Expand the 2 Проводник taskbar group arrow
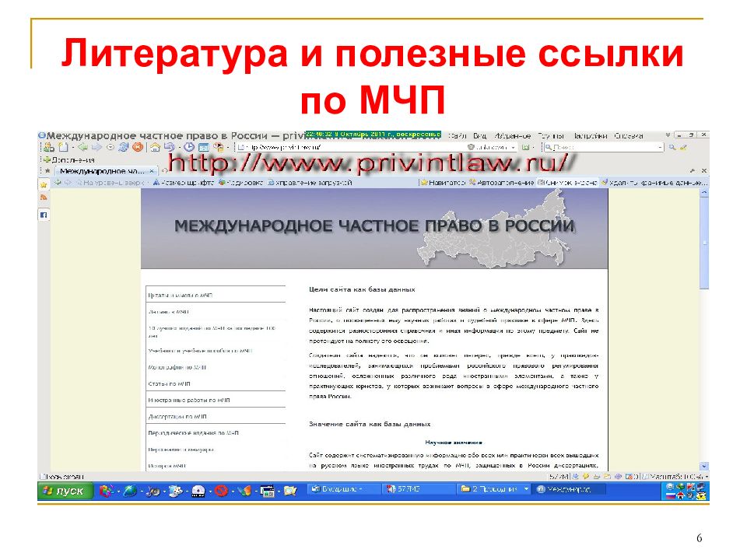Screen dimensions: 747x560 coord(526,489)
